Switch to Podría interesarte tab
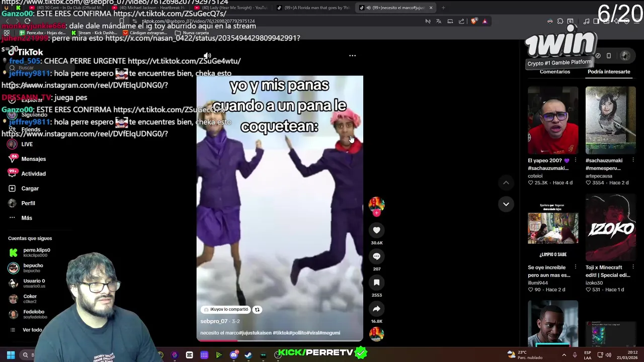This screenshot has height=362, width=644. [609, 72]
